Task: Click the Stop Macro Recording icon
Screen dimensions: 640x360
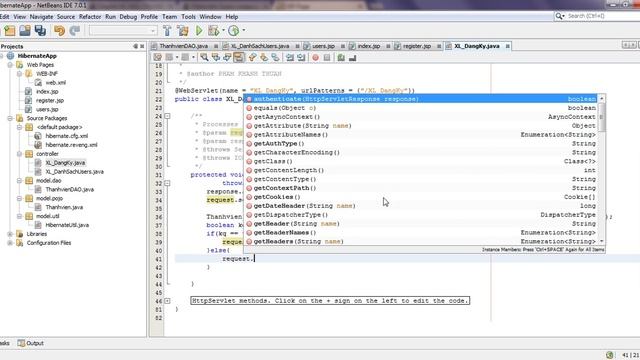Action: coord(327,58)
